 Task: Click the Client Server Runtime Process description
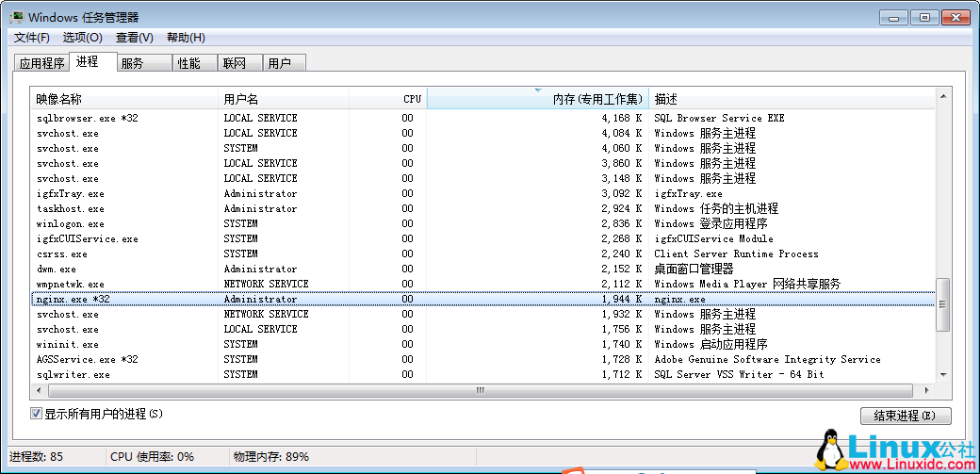tap(736, 253)
